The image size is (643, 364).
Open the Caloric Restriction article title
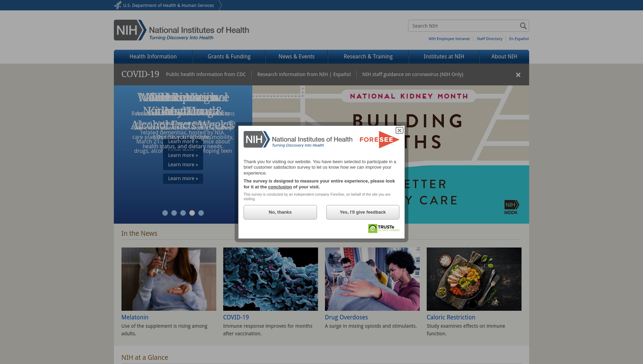(x=451, y=317)
